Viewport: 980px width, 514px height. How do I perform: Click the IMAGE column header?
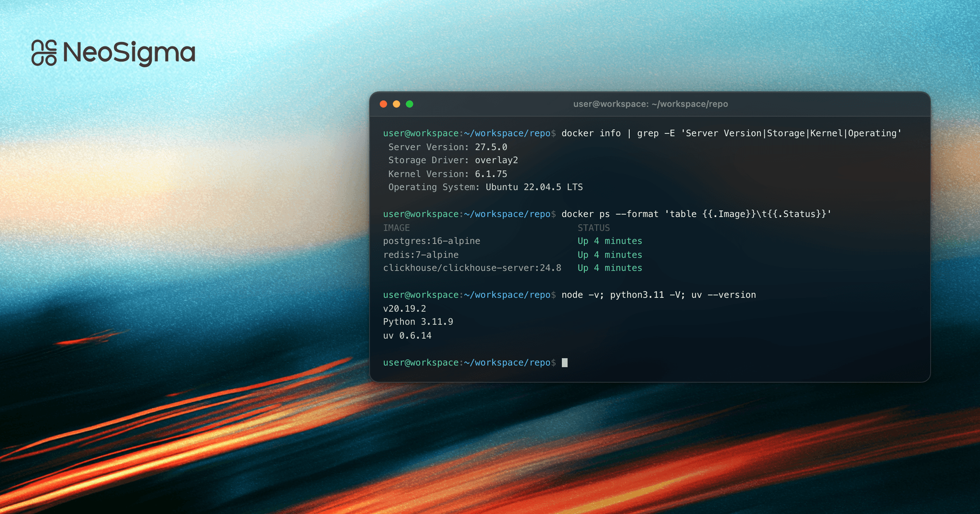pos(396,228)
